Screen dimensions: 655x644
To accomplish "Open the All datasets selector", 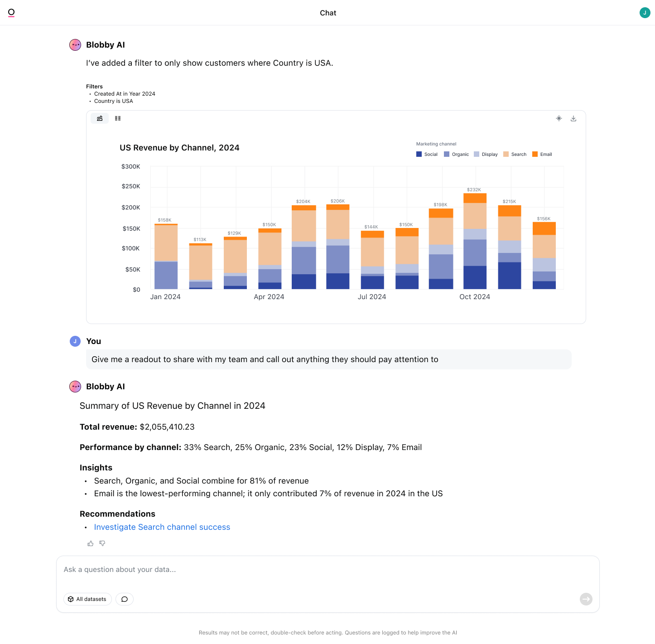I will click(x=87, y=599).
